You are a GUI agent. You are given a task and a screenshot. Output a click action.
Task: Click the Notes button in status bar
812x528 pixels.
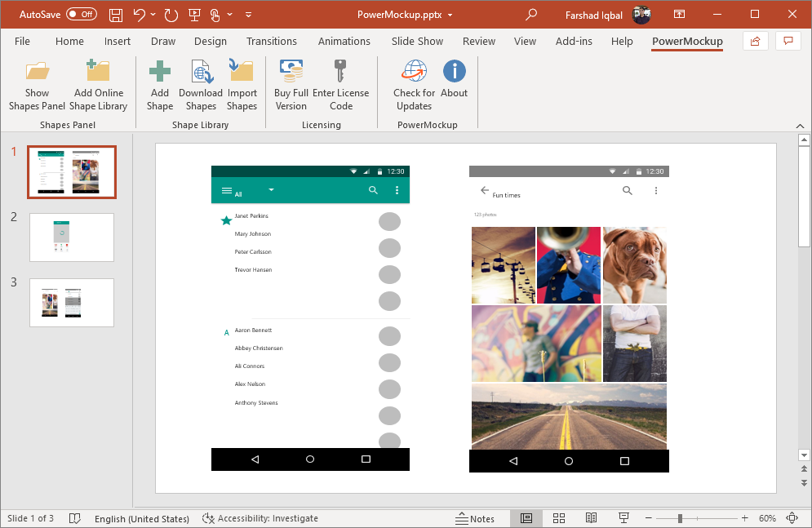[x=474, y=518]
